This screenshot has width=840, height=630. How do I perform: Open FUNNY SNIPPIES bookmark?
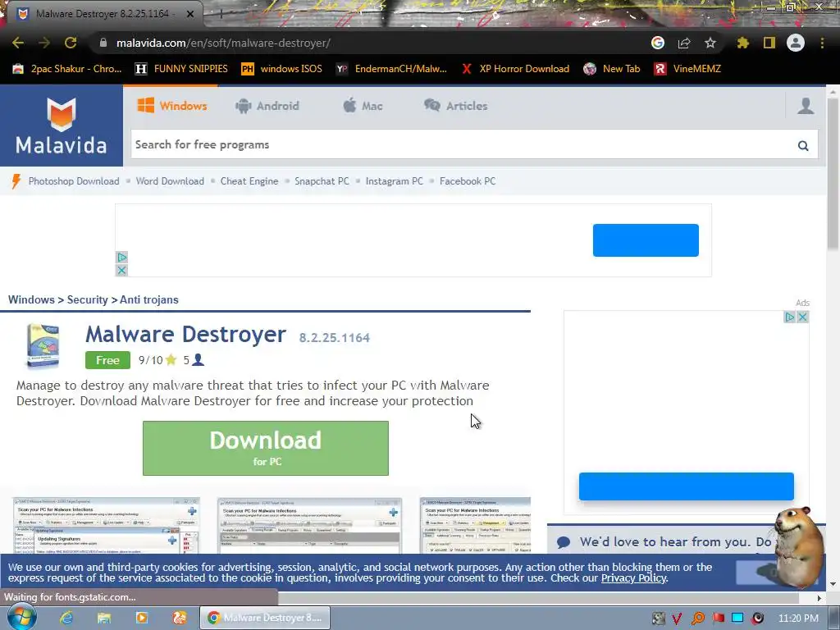pos(181,69)
